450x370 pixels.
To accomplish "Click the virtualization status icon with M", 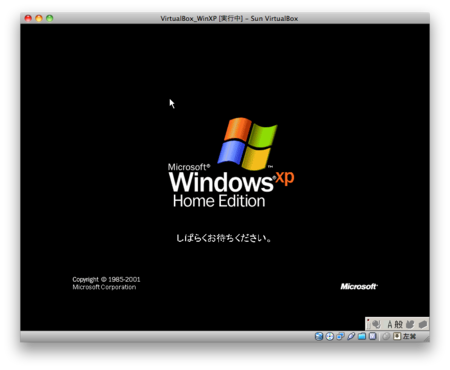I will [x=372, y=336].
